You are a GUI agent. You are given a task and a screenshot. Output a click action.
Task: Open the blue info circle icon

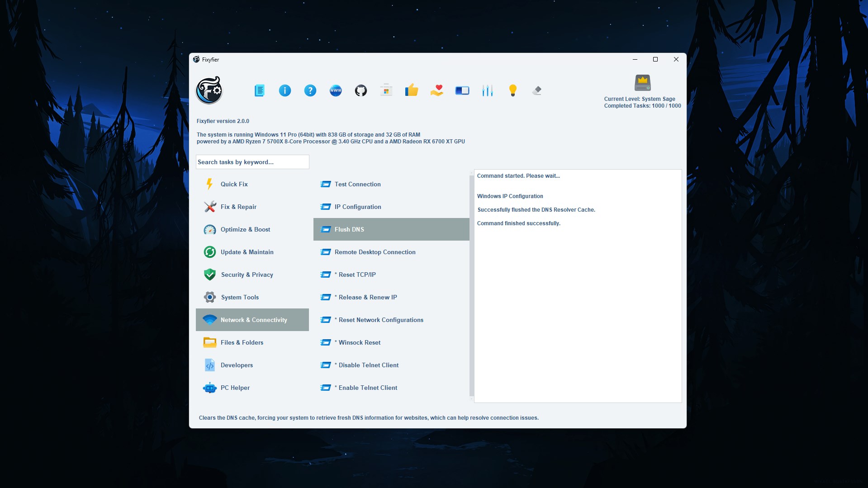(x=285, y=90)
